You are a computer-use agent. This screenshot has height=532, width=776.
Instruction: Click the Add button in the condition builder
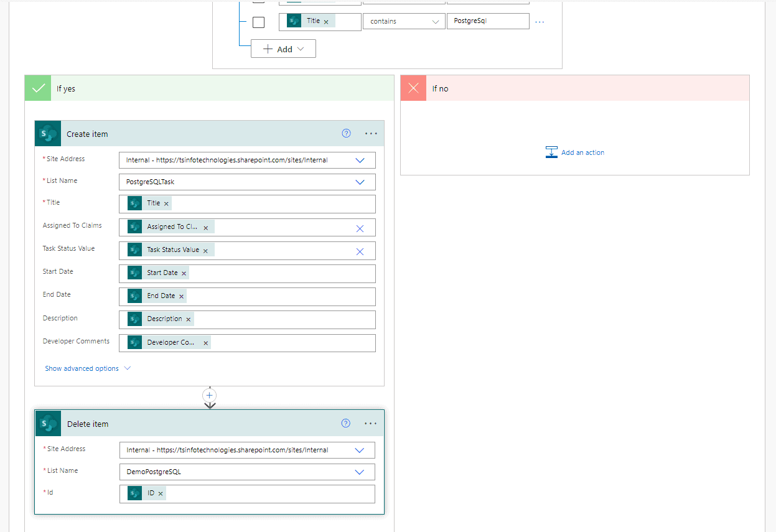pos(283,49)
